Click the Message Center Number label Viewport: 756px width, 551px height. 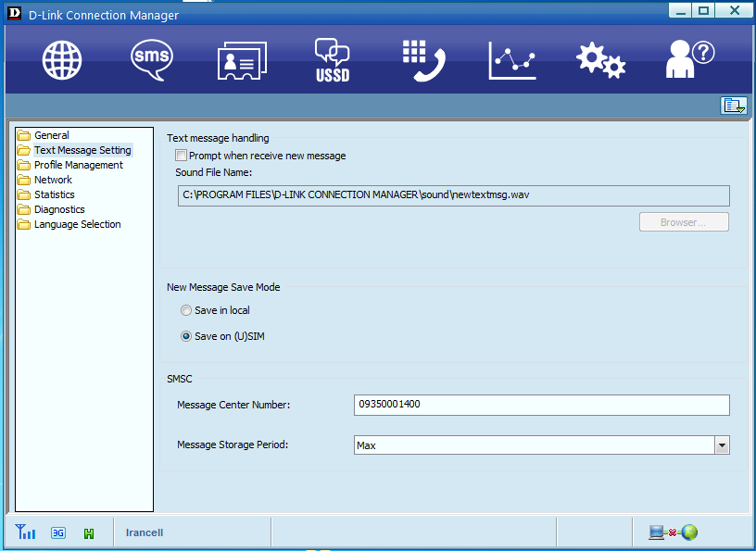[x=233, y=405]
